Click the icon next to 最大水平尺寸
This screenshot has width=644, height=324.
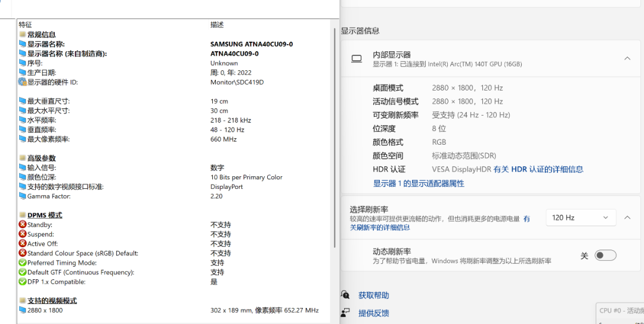(22, 110)
